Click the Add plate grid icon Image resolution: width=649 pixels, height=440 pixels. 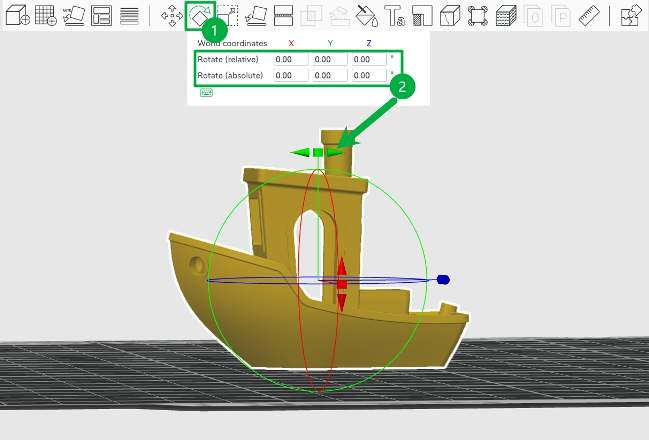pos(46,15)
